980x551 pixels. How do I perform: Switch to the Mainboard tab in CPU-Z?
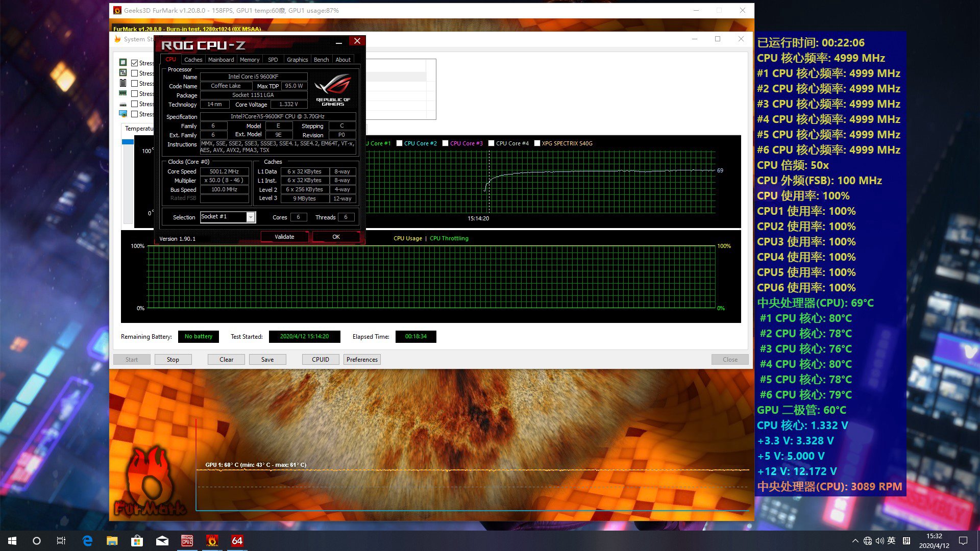click(221, 60)
